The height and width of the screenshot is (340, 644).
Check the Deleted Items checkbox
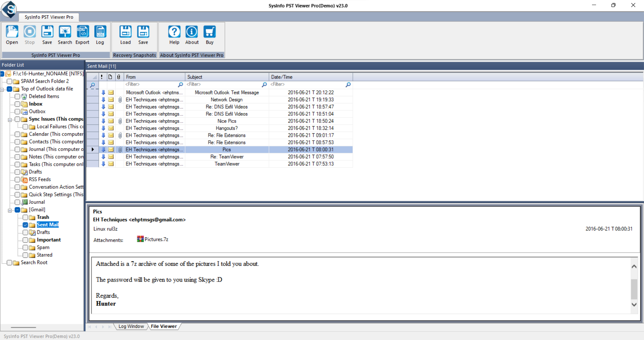coord(17,96)
